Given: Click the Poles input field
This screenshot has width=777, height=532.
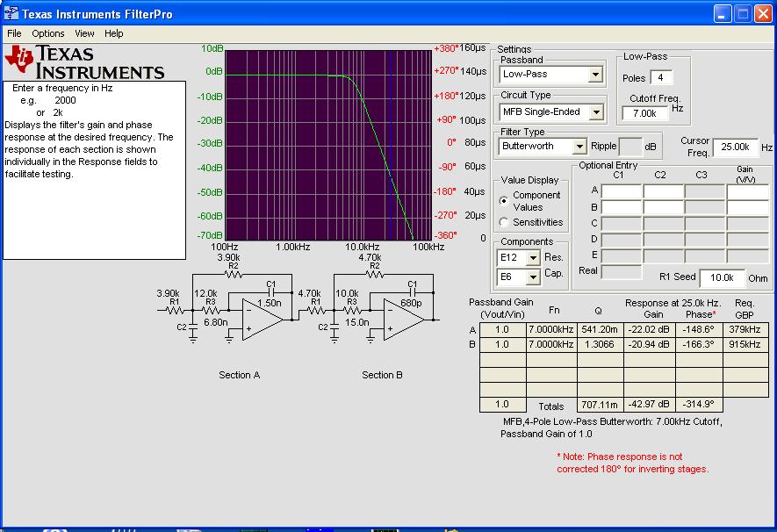Looking at the screenshot, I should [661, 78].
